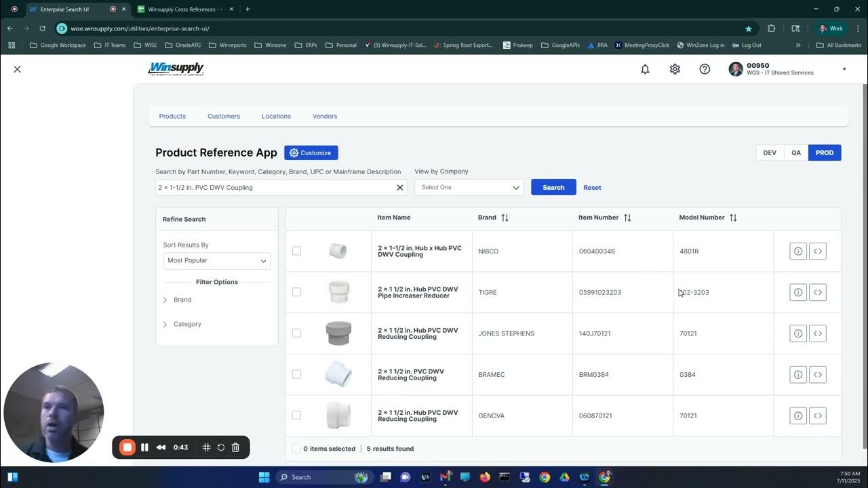Click NIBCO coupling product thumbnail
Viewport: 868px width, 488px height.
(338, 251)
